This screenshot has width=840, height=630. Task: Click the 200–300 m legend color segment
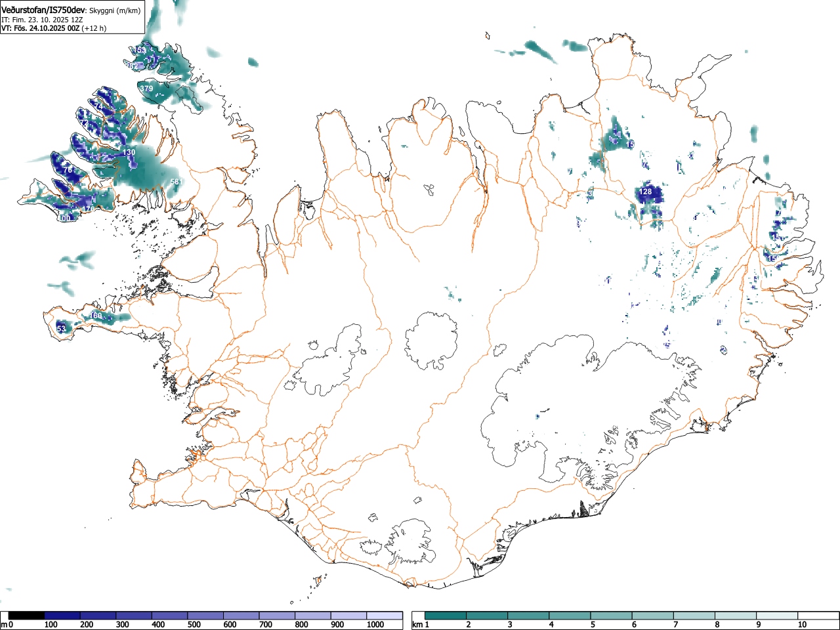[98, 616]
